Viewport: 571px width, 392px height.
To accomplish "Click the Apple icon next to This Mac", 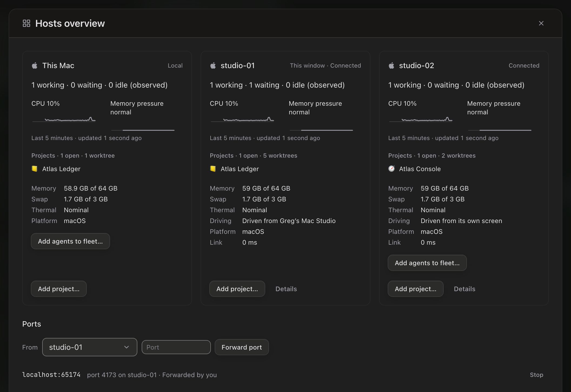I will (35, 65).
